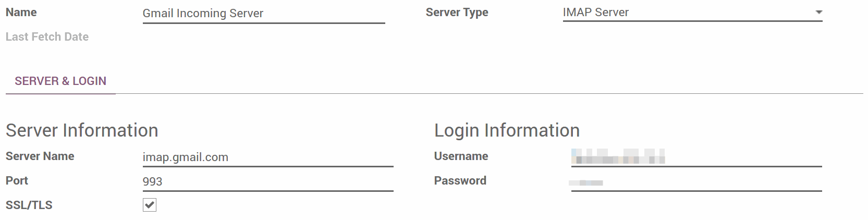The image size is (868, 220).
Task: Click the Password label
Action: pos(460,181)
